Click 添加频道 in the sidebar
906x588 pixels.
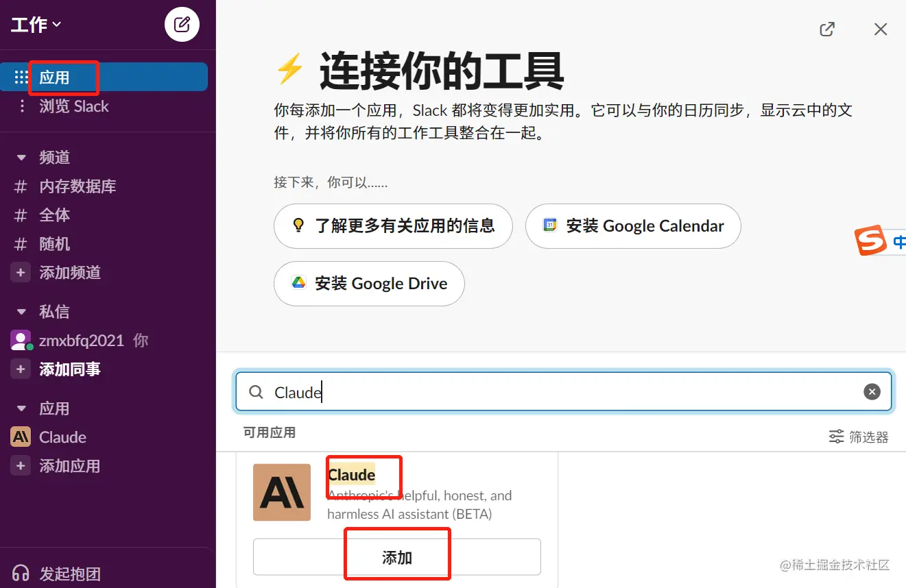(x=70, y=273)
